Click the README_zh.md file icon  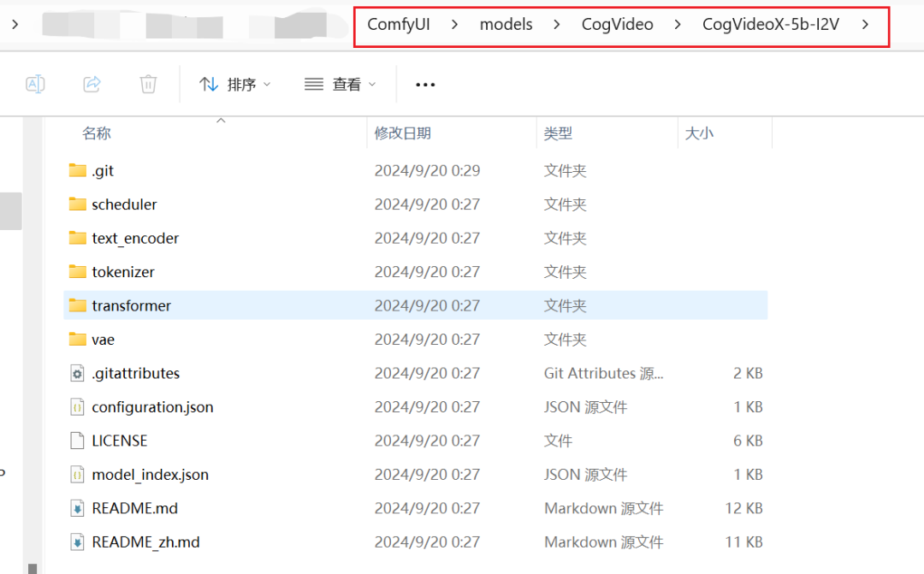coord(77,541)
